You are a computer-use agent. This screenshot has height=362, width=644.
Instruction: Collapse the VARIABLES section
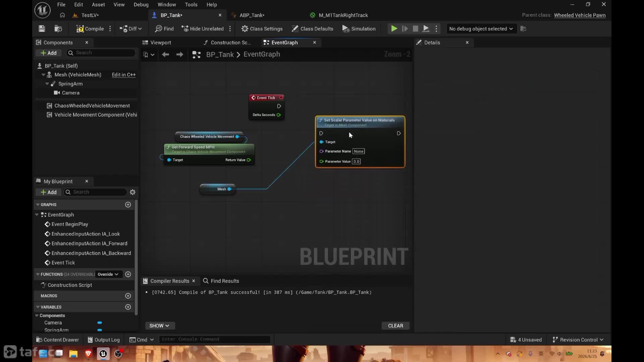tap(38, 307)
